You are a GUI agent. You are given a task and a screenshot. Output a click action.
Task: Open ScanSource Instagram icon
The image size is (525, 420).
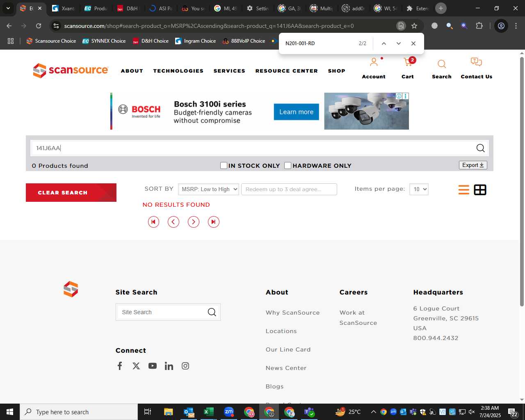click(185, 366)
